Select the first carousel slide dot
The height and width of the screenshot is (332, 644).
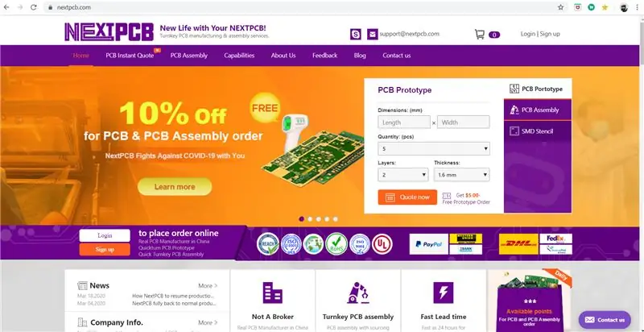pos(301,219)
